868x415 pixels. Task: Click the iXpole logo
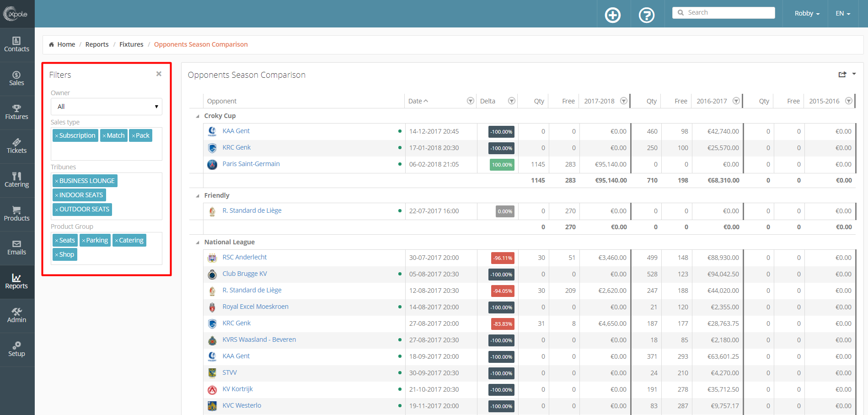pyautogui.click(x=16, y=14)
